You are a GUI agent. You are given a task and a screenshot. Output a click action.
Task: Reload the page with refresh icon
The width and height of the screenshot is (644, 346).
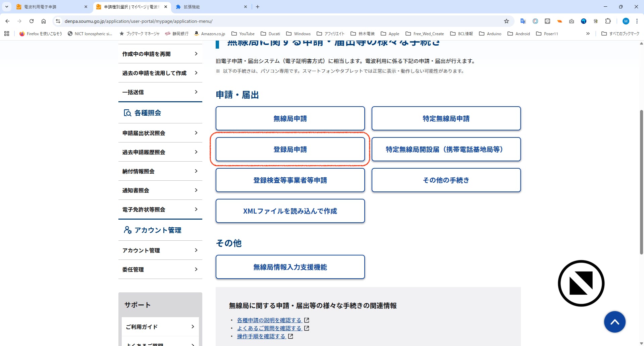[32, 21]
